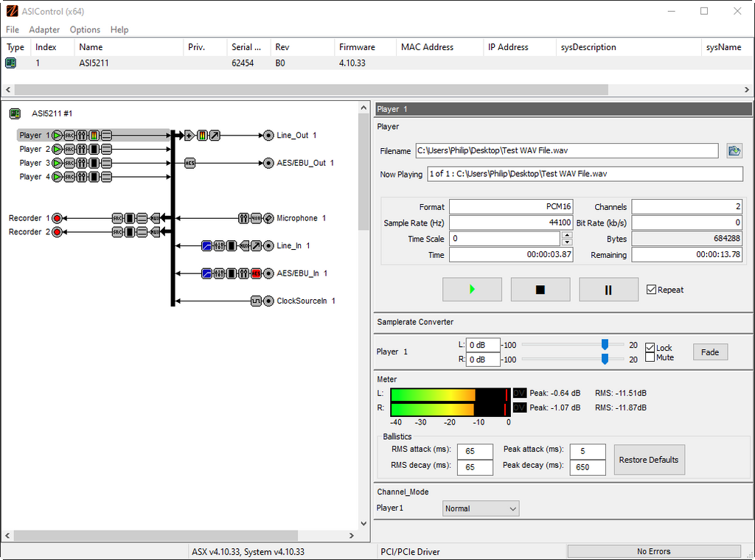Viewport: 755px width, 560px height.
Task: Select the Recorder 1 red record node
Action: (58, 218)
